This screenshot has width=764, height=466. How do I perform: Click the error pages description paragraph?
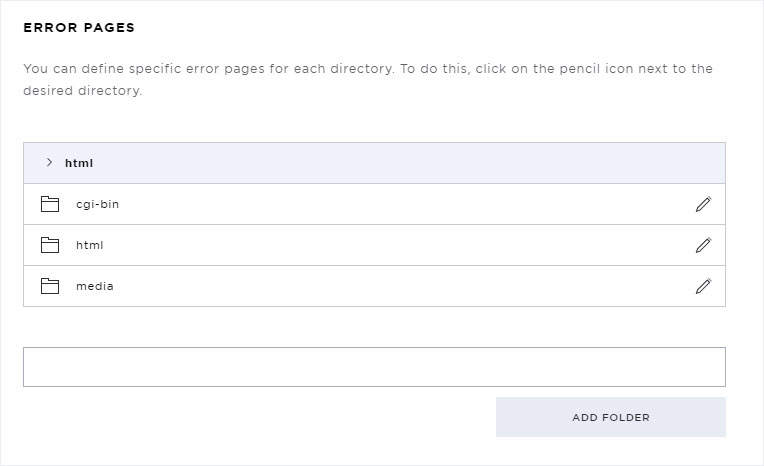pos(368,79)
